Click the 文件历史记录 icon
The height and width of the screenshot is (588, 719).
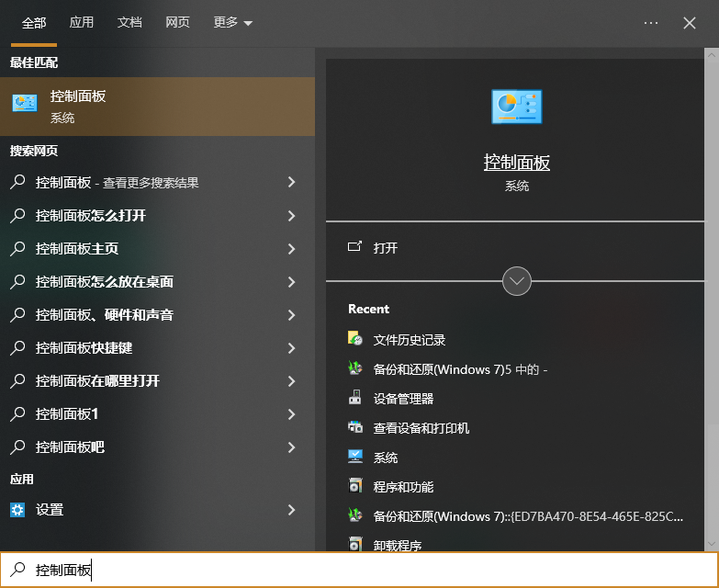tap(355, 338)
